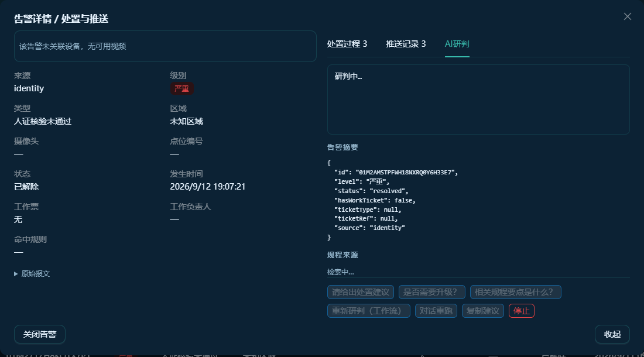The width and height of the screenshot is (644, 357).
Task: Click the type value 人证核验未通过
Action: pos(43,121)
